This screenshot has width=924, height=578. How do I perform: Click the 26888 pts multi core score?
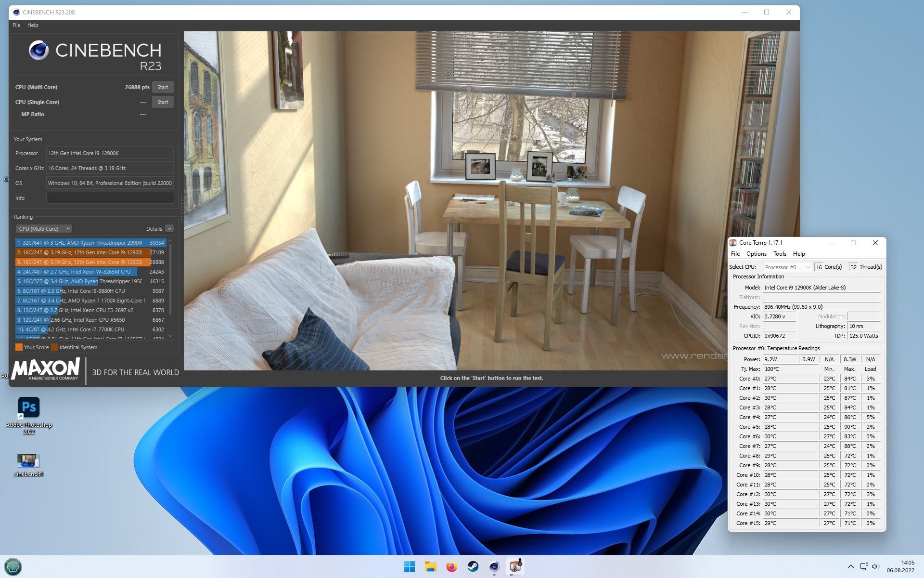[137, 87]
